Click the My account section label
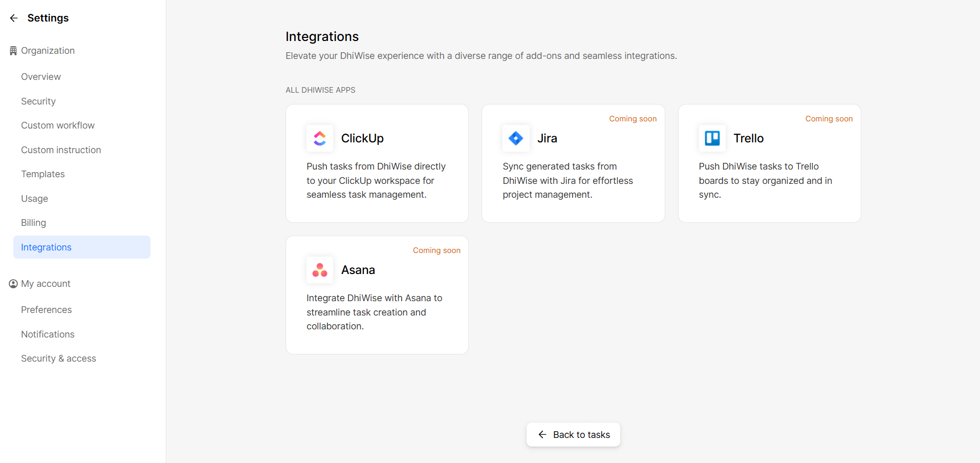 coord(46,284)
